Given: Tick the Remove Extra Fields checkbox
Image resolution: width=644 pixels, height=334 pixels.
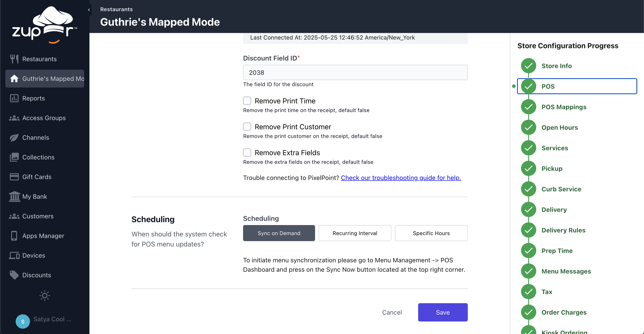Looking at the screenshot, I should pyautogui.click(x=247, y=152).
